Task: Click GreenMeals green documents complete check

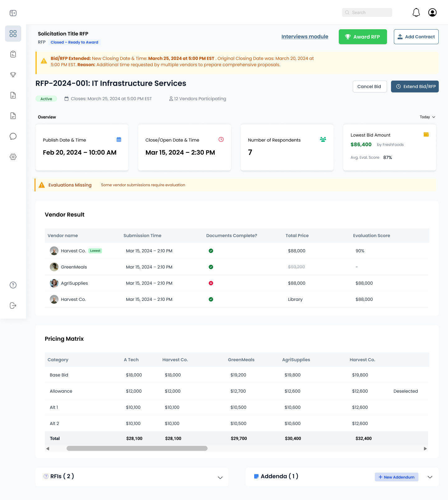Action: [211, 267]
